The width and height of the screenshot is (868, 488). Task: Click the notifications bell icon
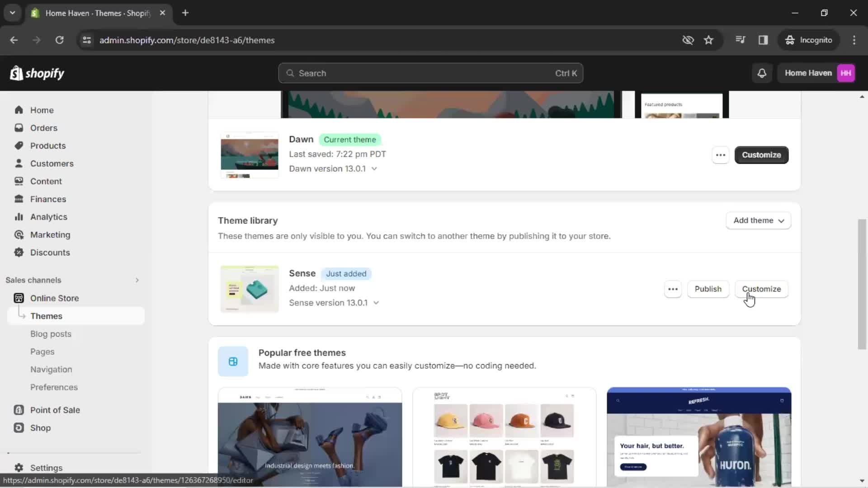pos(762,73)
